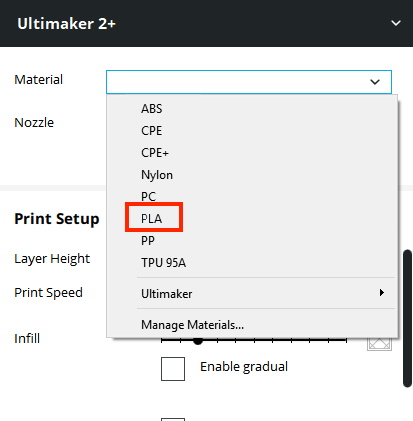The image size is (413, 421).
Task: Pick CPE+ from the dropdown
Action: coord(155,153)
